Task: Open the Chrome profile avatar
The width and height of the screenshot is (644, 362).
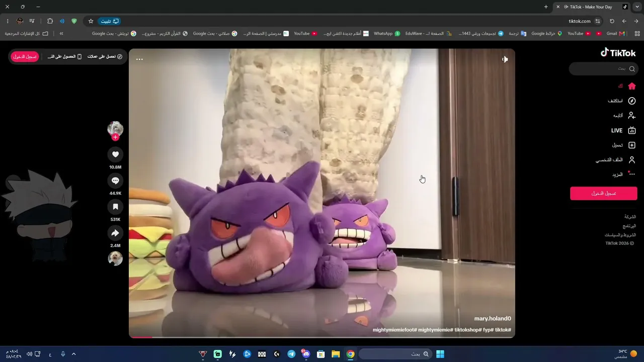Action: pyautogui.click(x=20, y=21)
